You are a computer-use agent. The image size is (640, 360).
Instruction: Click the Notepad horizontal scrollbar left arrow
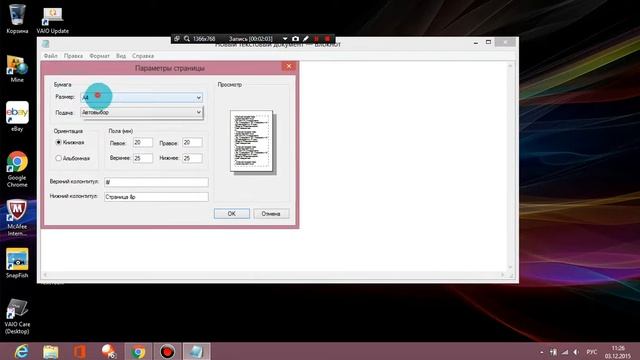pos(45,275)
